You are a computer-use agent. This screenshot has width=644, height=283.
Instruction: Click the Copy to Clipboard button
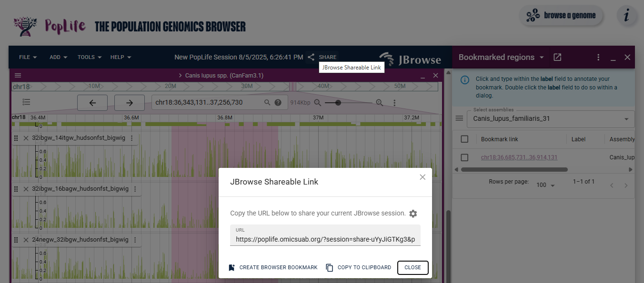[x=358, y=267]
